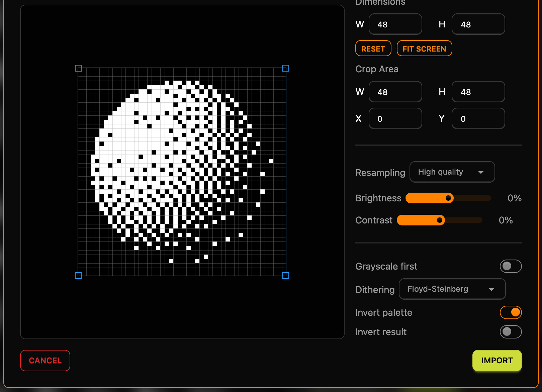Click the dithered image preview
Viewport: 542px width, 392px height.
[x=182, y=172]
